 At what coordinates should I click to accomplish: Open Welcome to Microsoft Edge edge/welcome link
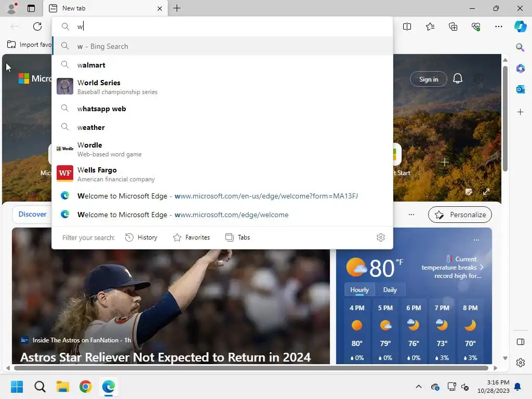click(x=222, y=215)
